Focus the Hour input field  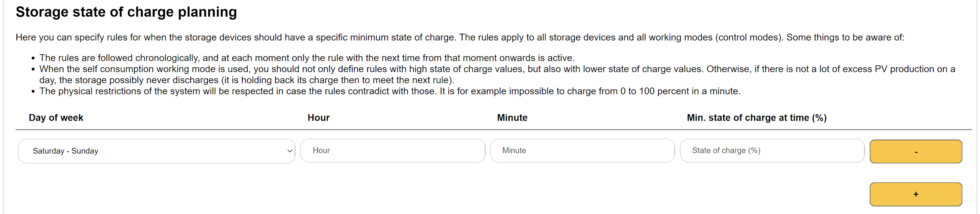coord(392,150)
